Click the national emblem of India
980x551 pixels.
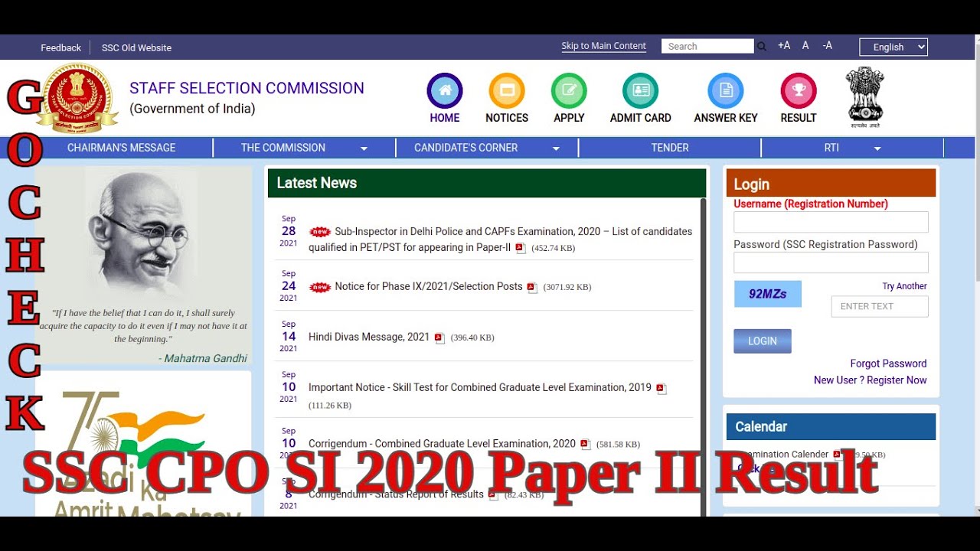tap(865, 97)
